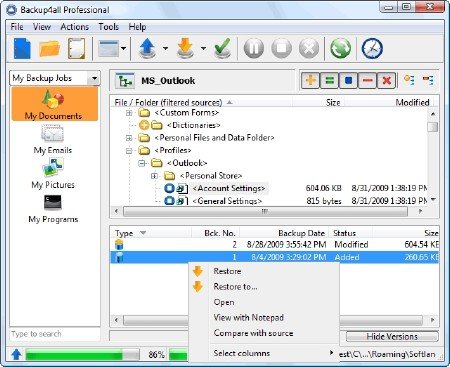Screen dimensions: 450x367
Task: Toggle the orange plus (added) filter
Action: pos(311,80)
